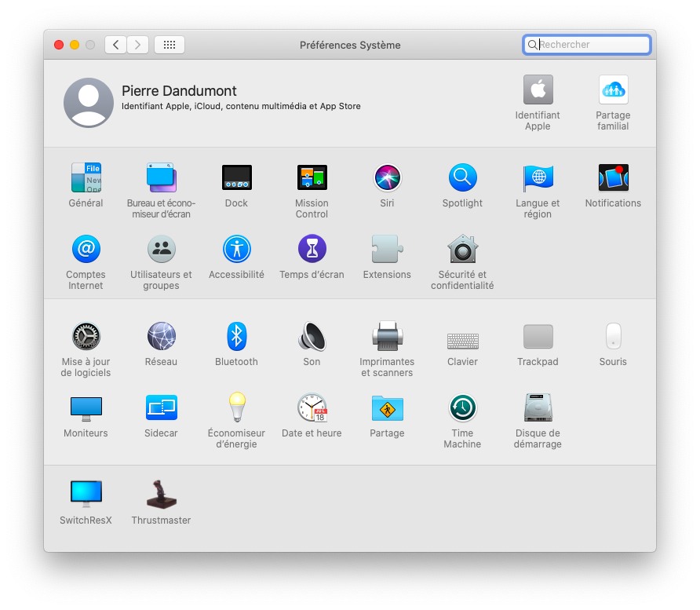Open Imprimantes et scanners pane
700x610 pixels.
point(387,336)
